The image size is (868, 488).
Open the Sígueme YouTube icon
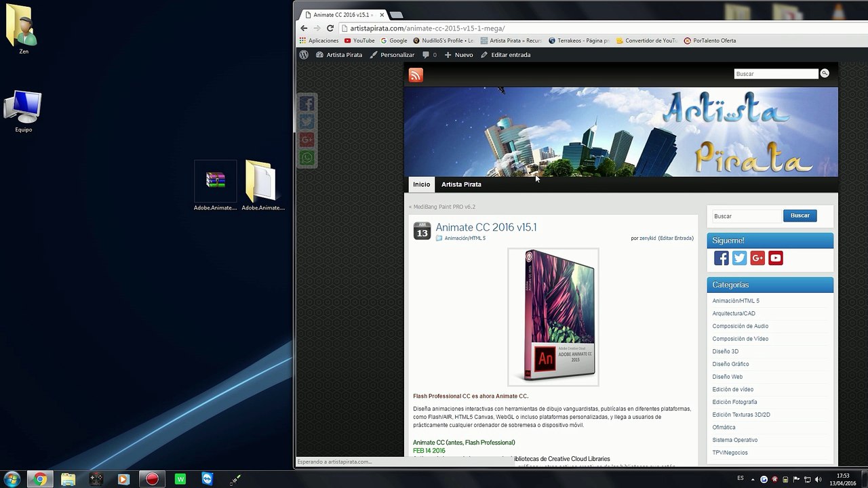(x=776, y=258)
